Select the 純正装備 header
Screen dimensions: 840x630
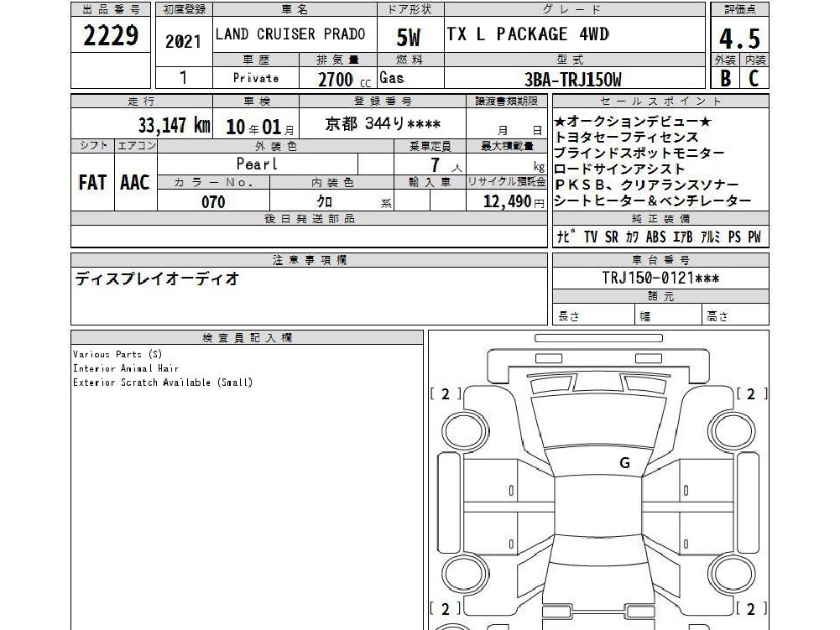click(660, 219)
